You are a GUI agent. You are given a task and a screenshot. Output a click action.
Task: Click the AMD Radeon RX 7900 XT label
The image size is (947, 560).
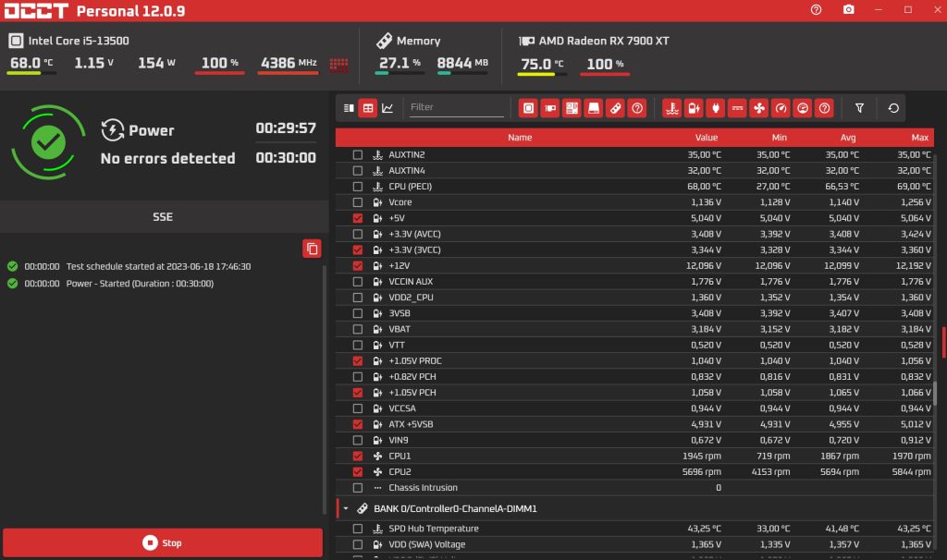click(x=604, y=41)
